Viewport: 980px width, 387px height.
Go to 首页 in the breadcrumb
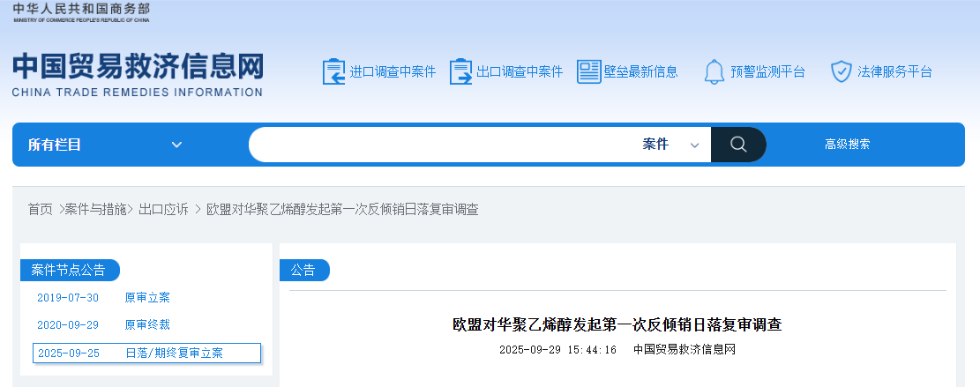[40, 209]
